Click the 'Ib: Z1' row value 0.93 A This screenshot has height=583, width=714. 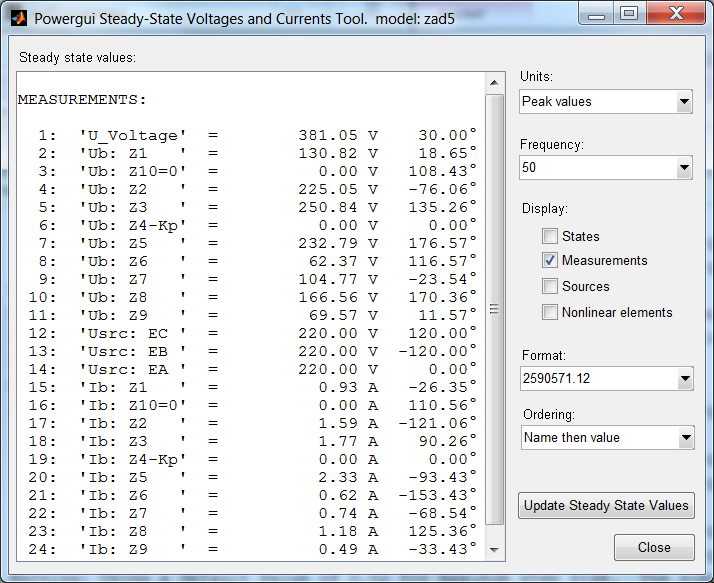(x=348, y=387)
